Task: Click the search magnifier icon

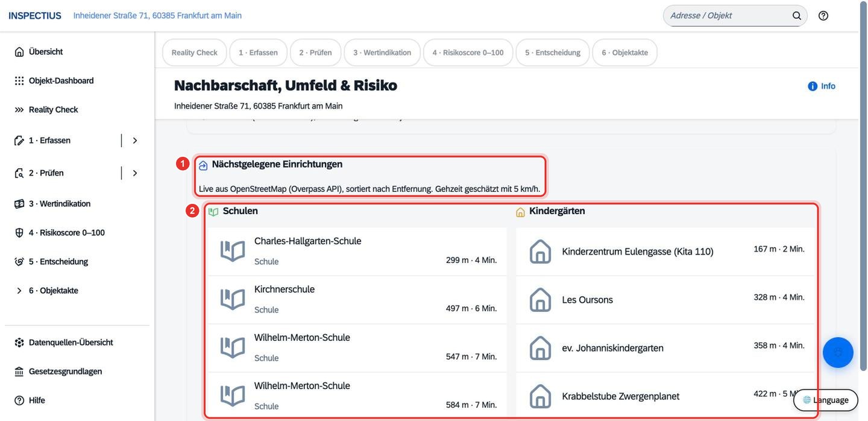Action: [x=797, y=16]
